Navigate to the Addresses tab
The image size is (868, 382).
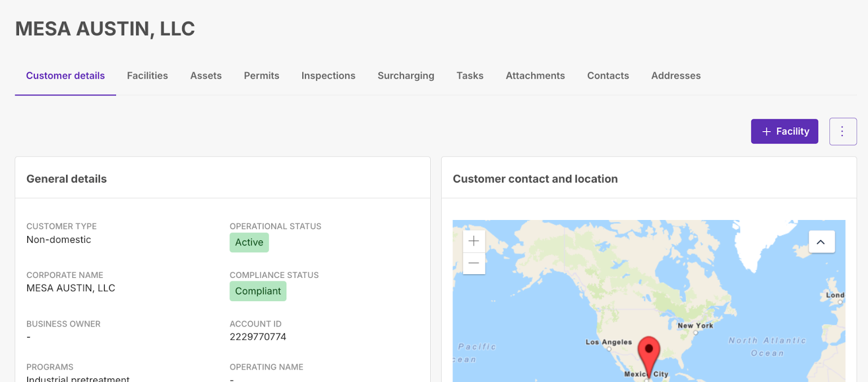[676, 76]
